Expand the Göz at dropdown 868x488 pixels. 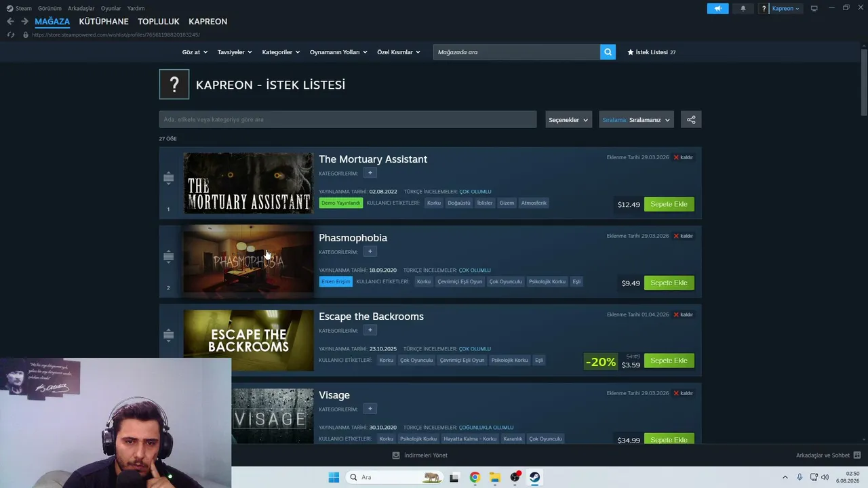[195, 52]
